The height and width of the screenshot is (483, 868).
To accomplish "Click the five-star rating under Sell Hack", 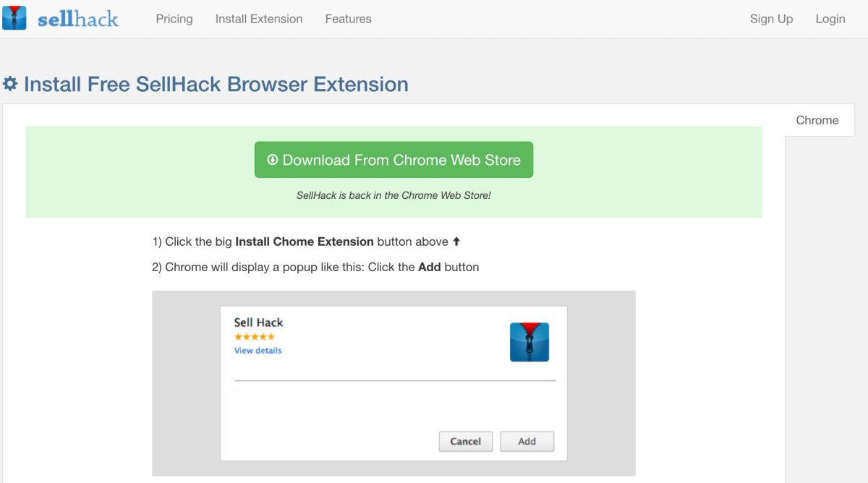I will coord(255,337).
